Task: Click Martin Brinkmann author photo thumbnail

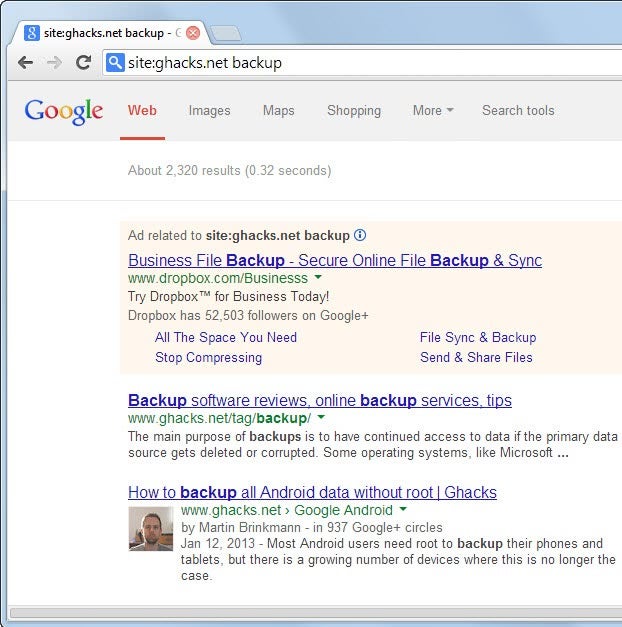Action: [151, 529]
